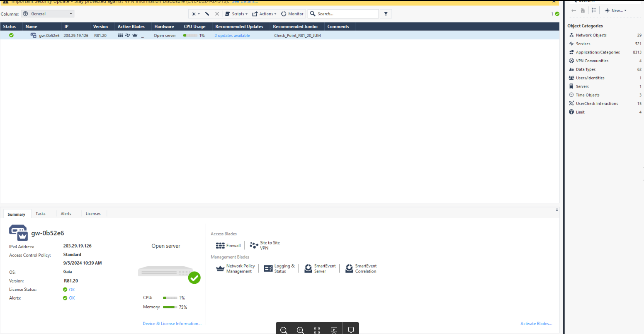Click the gateway search input field
644x334 pixels.
346,14
